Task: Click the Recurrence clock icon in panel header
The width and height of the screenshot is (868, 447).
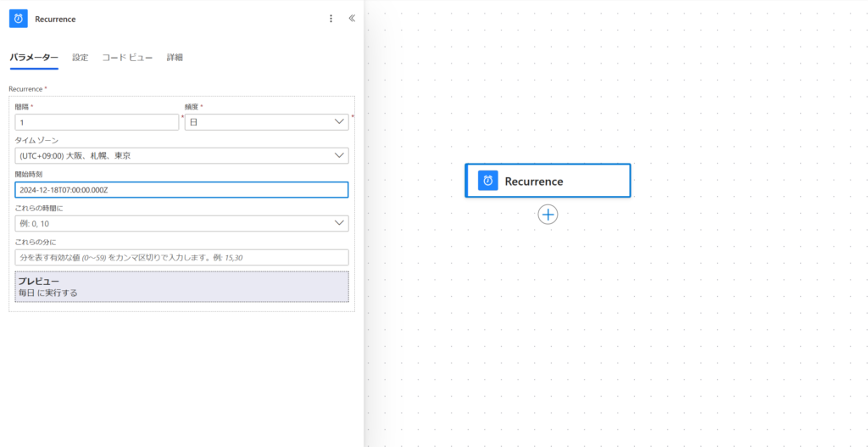Action: click(x=19, y=19)
